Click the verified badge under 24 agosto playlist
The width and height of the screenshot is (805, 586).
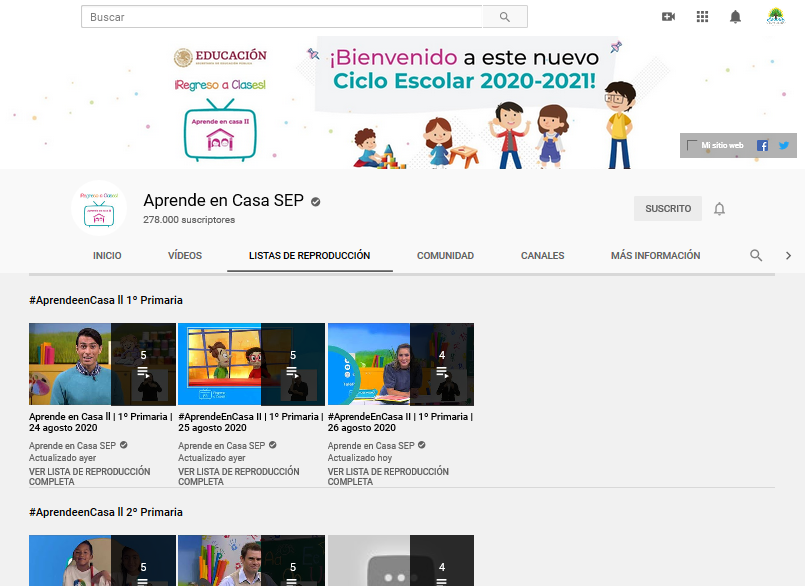(x=124, y=445)
